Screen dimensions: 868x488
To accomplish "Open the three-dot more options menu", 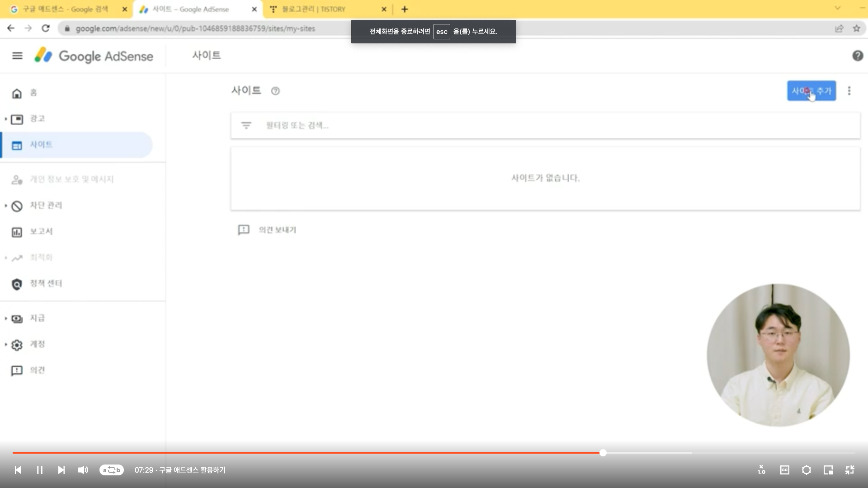I will [x=849, y=91].
